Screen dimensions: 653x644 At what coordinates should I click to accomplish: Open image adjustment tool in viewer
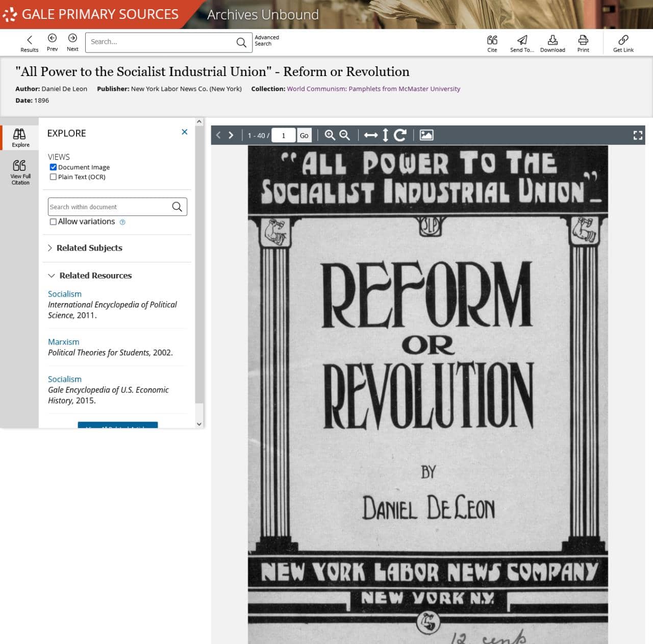(426, 135)
